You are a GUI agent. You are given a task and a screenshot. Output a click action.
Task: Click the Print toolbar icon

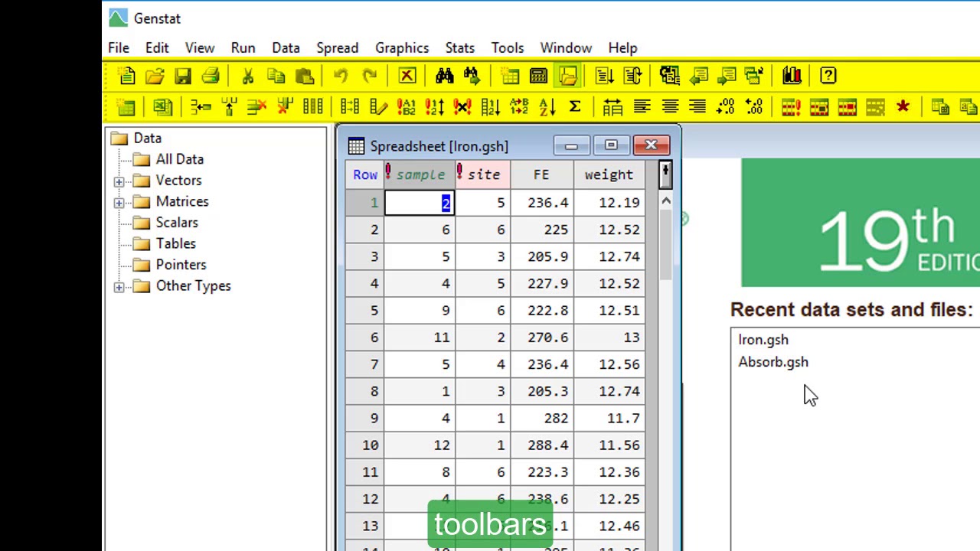click(x=211, y=76)
